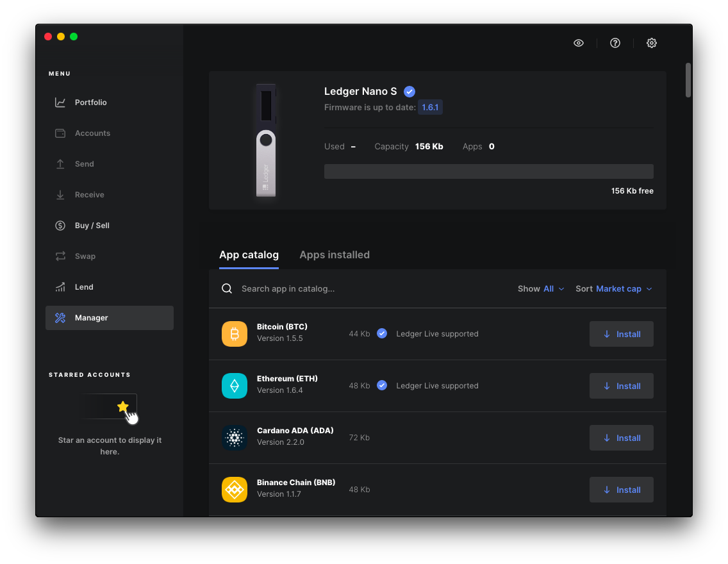Click the Capacity 156 Kb value
The image size is (728, 564).
(429, 146)
